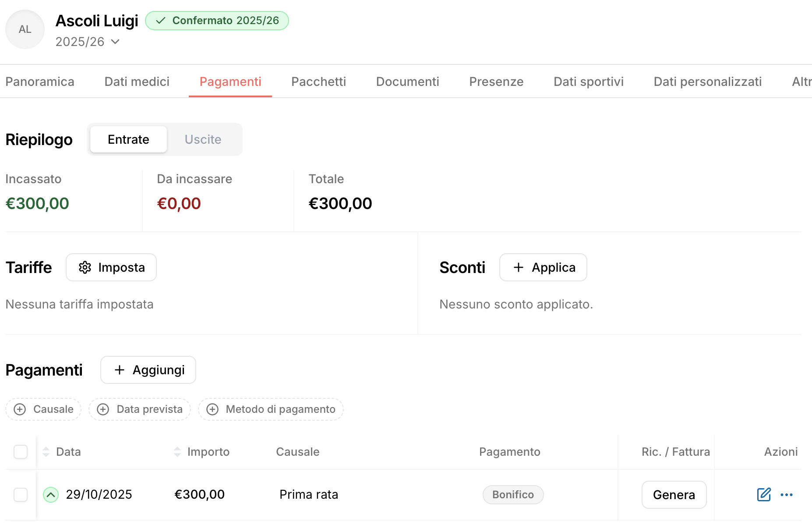812x532 pixels.
Task: Click the Bonifico payment method badge
Action: pos(513,495)
